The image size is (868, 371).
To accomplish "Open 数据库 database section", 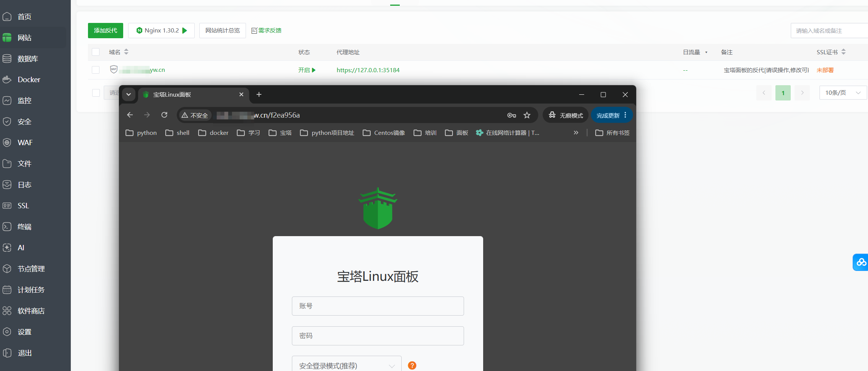I will [x=28, y=59].
